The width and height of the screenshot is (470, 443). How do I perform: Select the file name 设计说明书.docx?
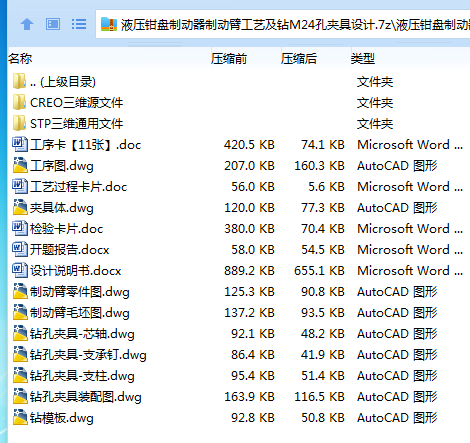(x=76, y=271)
